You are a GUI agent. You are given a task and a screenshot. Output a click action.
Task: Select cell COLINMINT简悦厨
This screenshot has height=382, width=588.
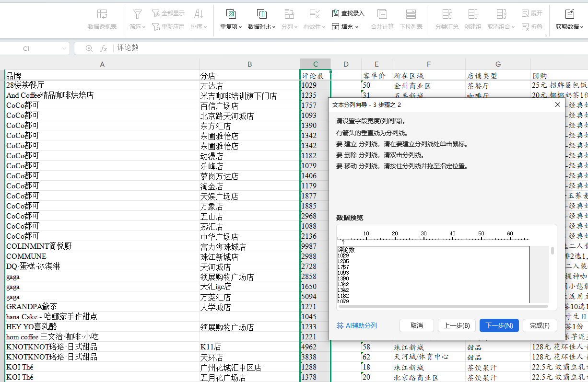102,246
